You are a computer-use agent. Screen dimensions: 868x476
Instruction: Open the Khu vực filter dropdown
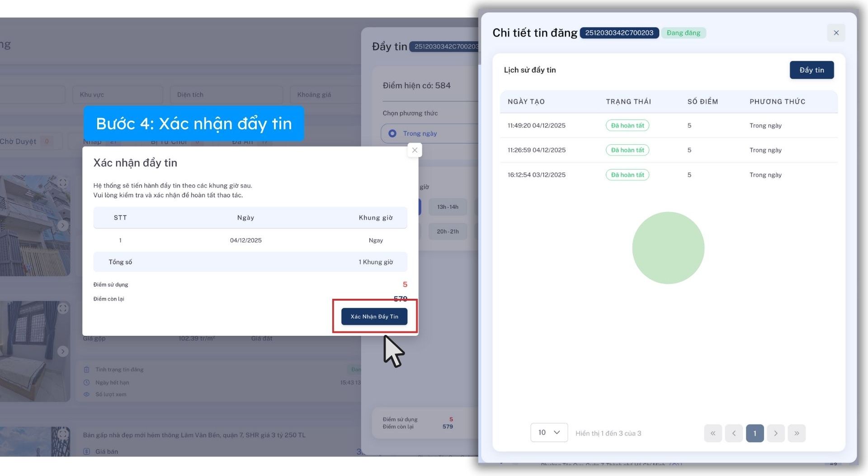coord(118,94)
